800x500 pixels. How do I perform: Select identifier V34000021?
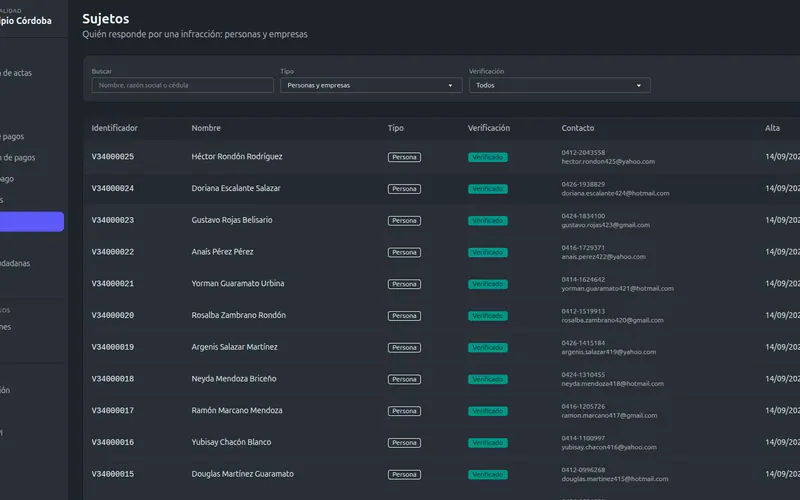pos(113,283)
